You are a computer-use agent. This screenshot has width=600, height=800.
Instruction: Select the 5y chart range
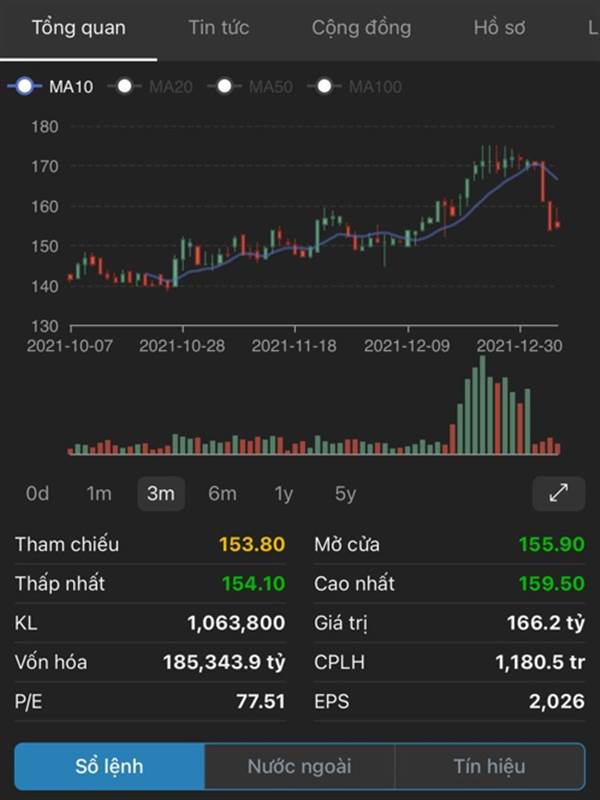click(x=345, y=493)
